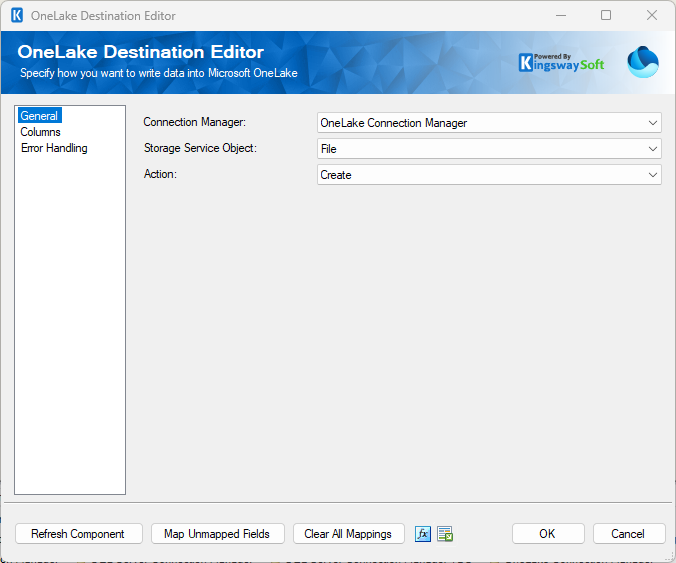Click the Map Unmapped Fields button
Viewport: 676px width, 563px height.
pos(218,534)
